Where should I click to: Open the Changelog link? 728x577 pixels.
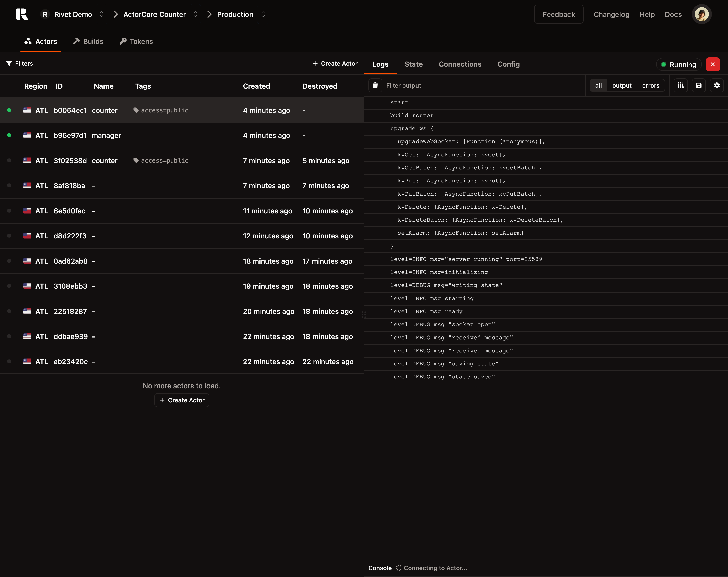(611, 14)
